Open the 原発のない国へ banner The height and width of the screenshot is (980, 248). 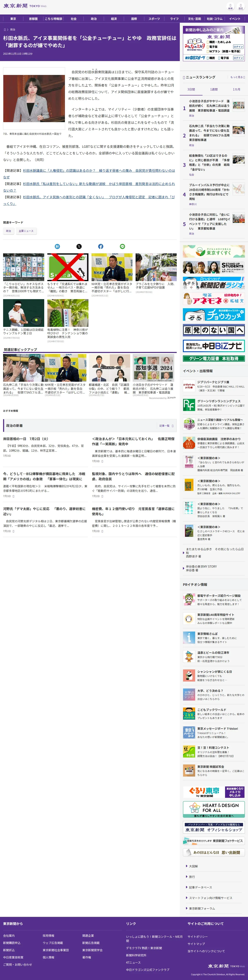tap(214, 330)
